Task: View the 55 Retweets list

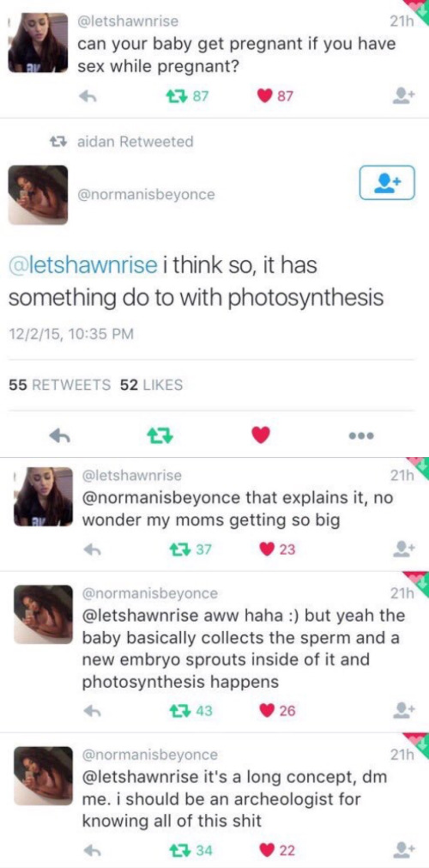Action: tap(60, 385)
